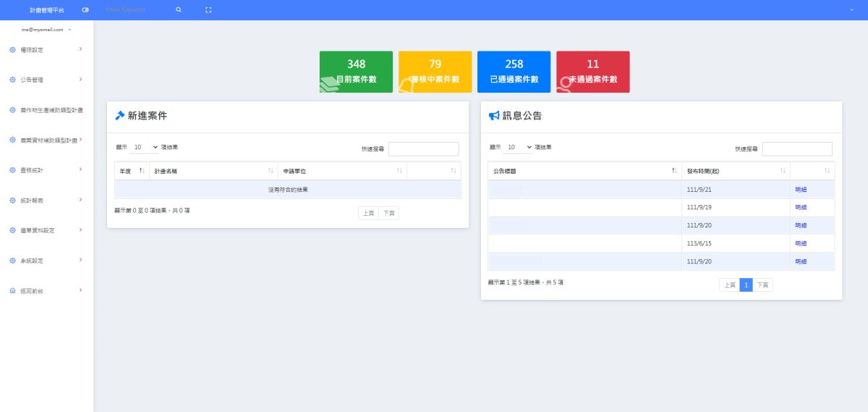This screenshot has height=412, width=868.
Task: Open the page-size dropdown in 訊息公告 panel
Action: click(519, 147)
